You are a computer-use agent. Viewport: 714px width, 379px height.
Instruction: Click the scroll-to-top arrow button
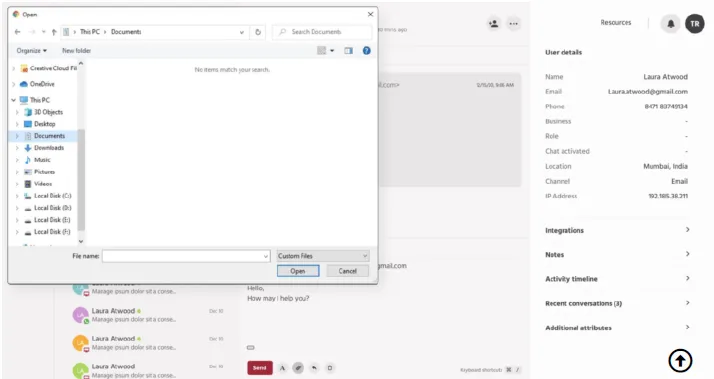point(680,361)
